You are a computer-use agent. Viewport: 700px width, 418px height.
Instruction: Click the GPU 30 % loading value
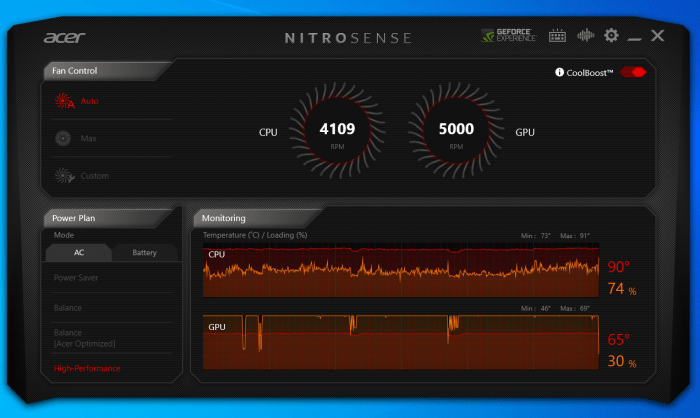[622, 361]
